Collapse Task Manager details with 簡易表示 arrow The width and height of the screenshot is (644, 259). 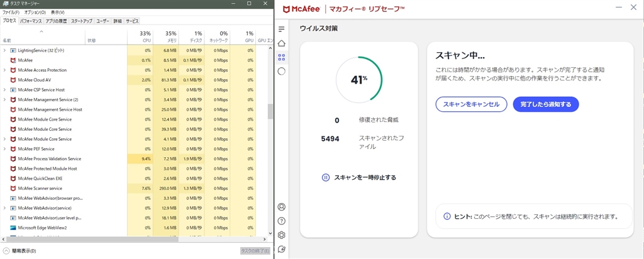point(6,251)
